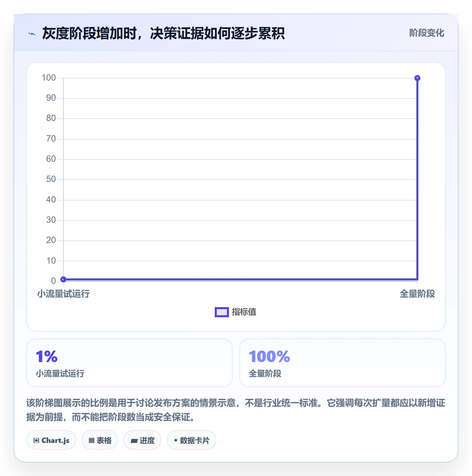The width and height of the screenshot is (472, 476).
Task: Click the grid icon in 表格 chip
Action: tap(91, 441)
